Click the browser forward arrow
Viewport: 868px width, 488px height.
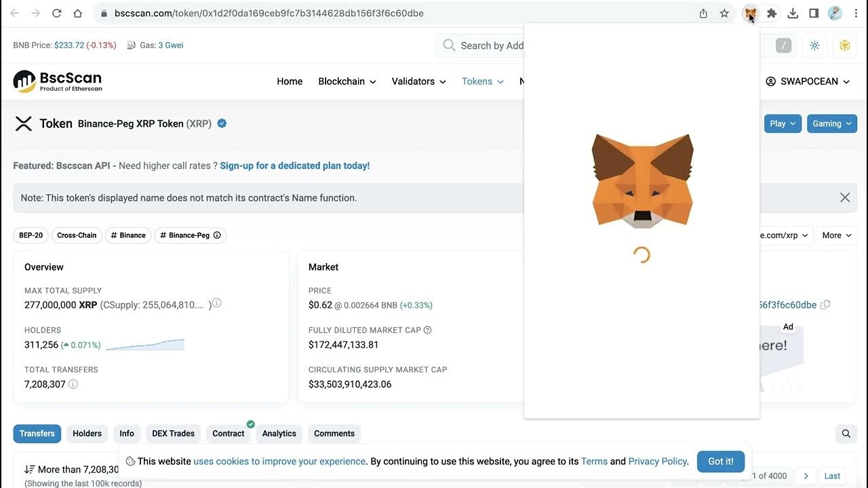point(35,13)
